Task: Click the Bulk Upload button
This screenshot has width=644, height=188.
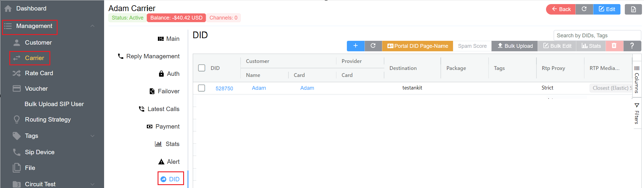Action: tap(515, 46)
